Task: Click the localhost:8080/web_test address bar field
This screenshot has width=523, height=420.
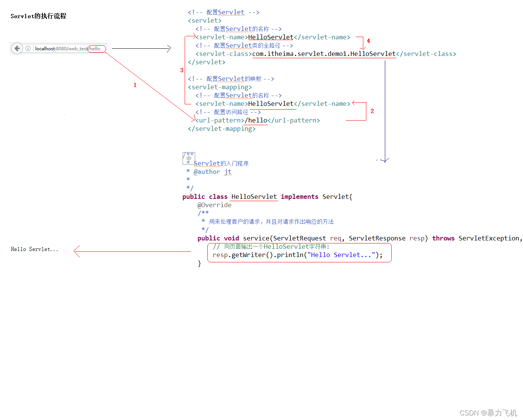Action: pos(61,48)
